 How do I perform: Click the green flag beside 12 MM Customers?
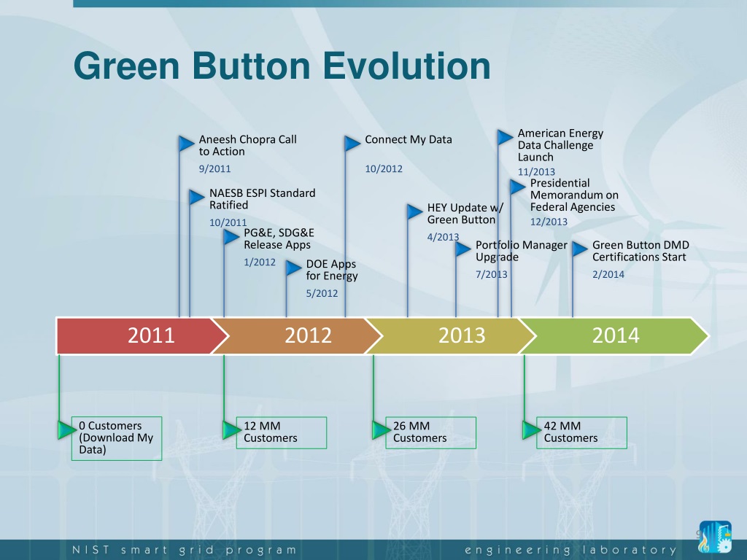pyautogui.click(x=232, y=430)
